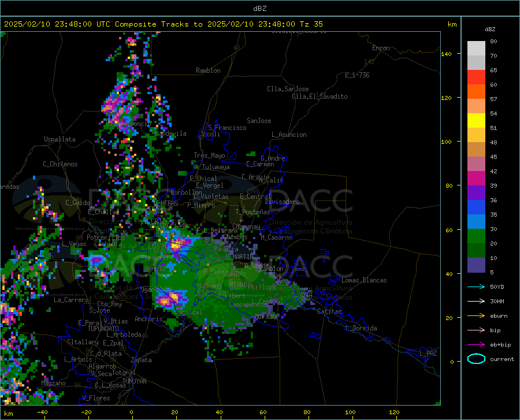Select the Tulumaya place label
The width and height of the screenshot is (520, 420).
click(x=216, y=167)
